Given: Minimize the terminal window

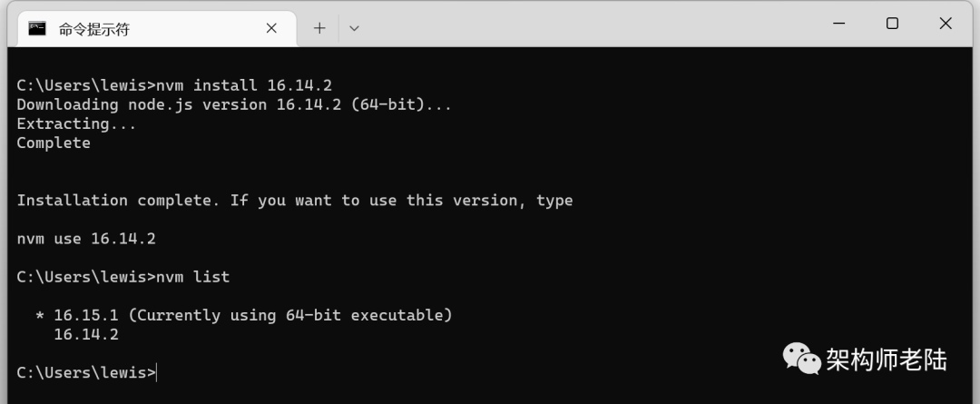Looking at the screenshot, I should (839, 24).
